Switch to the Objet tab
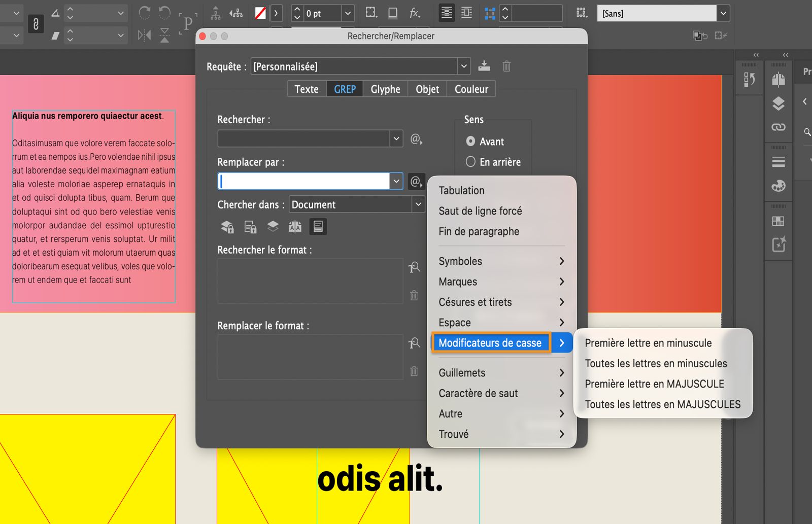This screenshot has width=812, height=524. pyautogui.click(x=427, y=89)
